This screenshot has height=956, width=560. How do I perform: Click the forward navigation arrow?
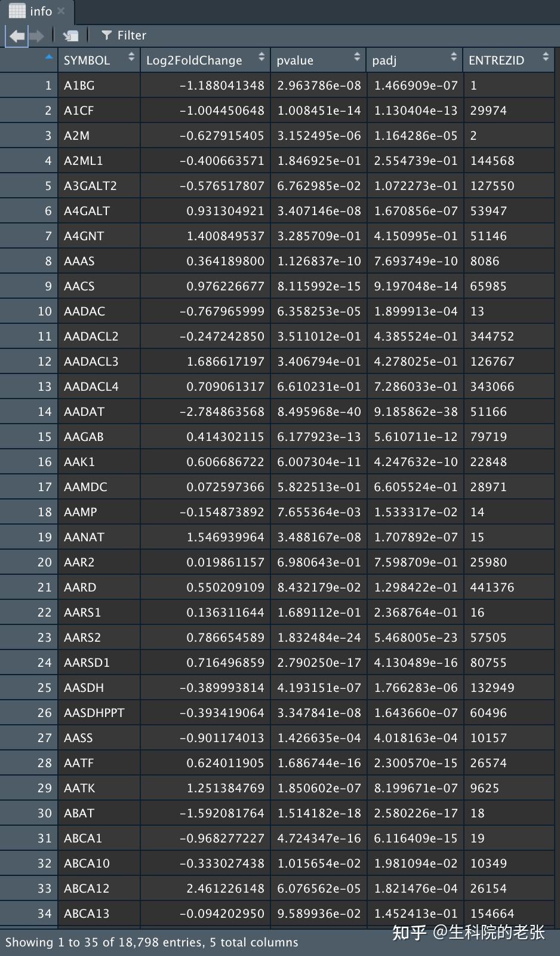tap(37, 36)
